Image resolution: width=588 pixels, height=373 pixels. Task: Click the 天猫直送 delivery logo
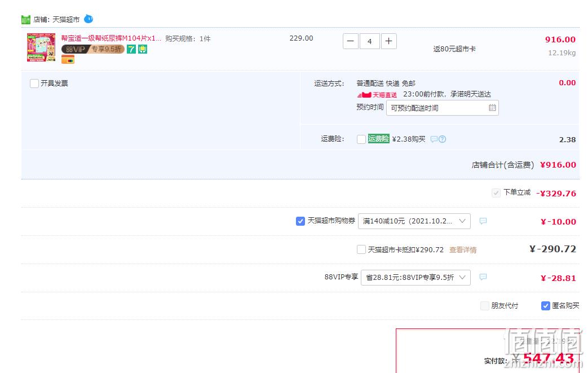[x=377, y=95]
